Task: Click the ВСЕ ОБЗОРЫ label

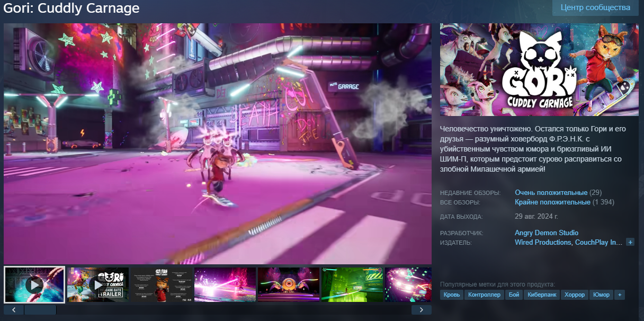Action: (x=460, y=202)
